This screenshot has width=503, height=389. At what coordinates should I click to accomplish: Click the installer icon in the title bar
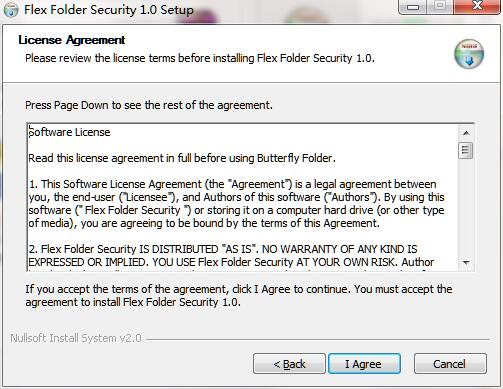pos(11,10)
